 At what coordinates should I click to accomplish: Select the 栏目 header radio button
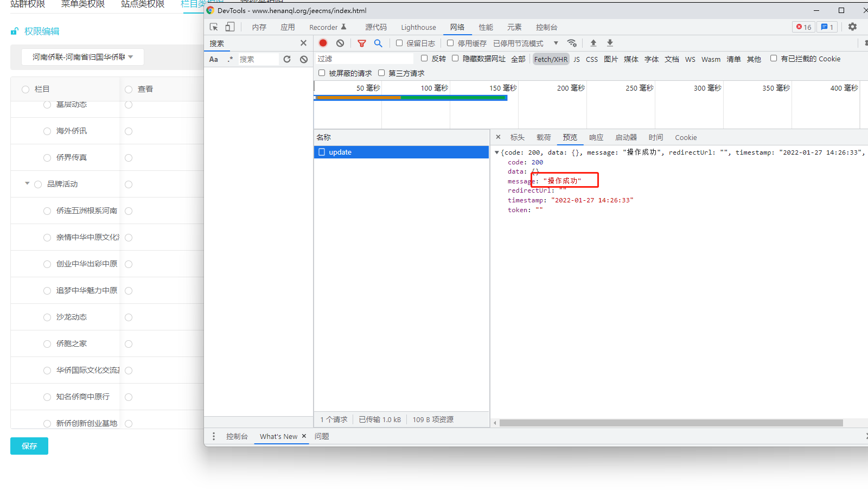25,90
